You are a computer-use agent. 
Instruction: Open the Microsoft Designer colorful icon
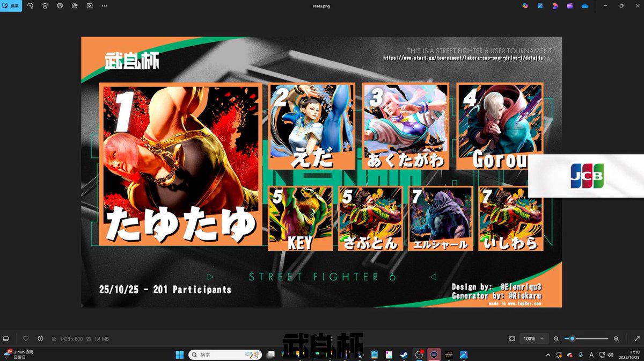point(525,6)
